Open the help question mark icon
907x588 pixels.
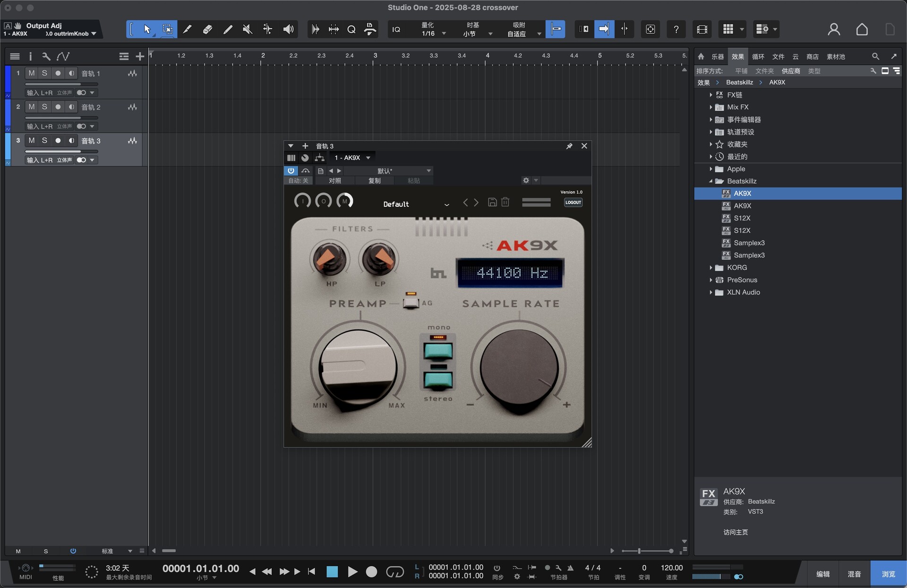click(x=676, y=29)
